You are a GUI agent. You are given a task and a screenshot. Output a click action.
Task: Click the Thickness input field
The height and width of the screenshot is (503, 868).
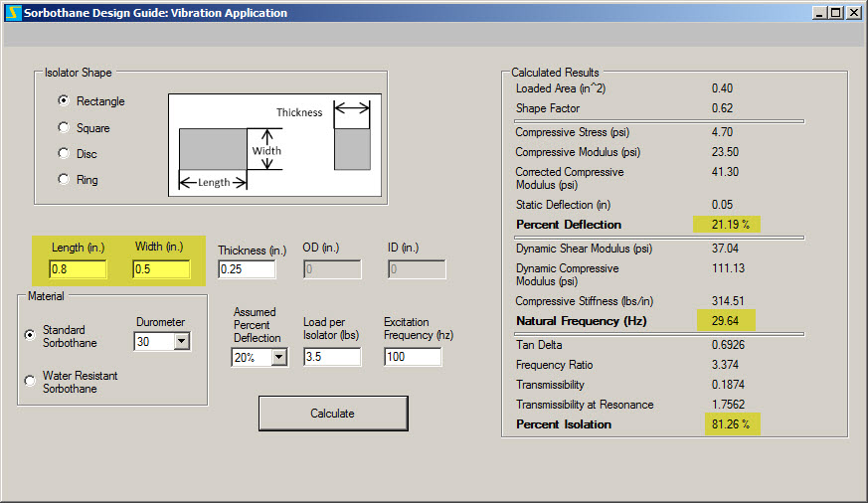point(247,269)
